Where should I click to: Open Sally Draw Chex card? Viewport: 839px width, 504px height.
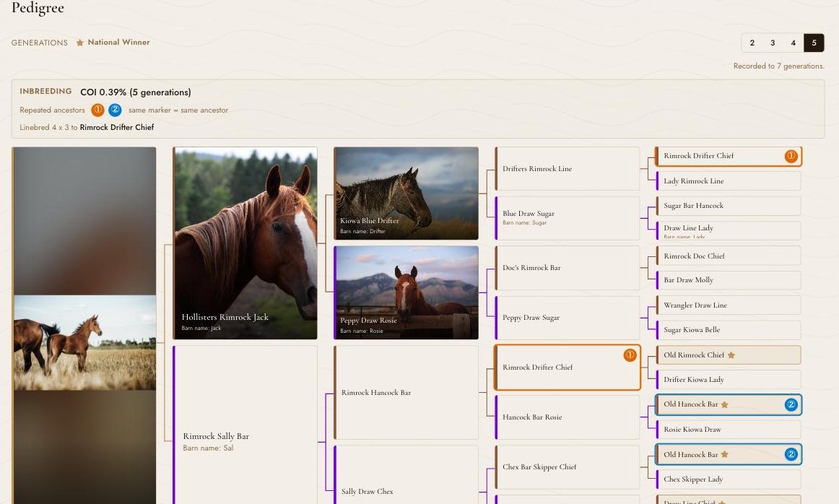(x=406, y=474)
